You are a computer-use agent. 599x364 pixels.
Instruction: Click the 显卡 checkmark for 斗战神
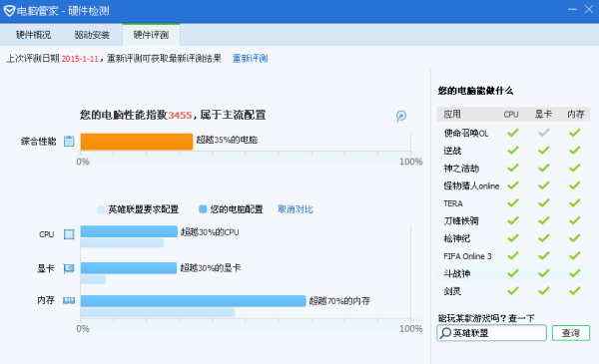[544, 273]
